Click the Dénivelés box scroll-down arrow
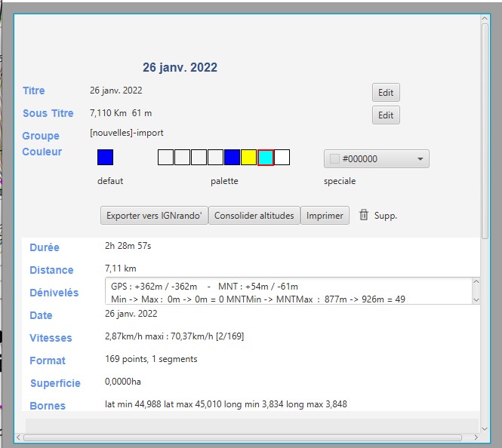The height and width of the screenshot is (448, 502). coord(476,299)
